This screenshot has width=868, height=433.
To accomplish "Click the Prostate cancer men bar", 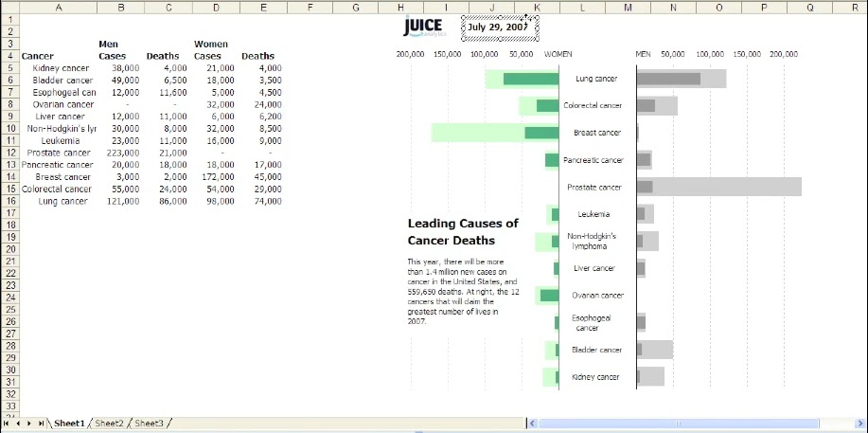I will coord(719,187).
